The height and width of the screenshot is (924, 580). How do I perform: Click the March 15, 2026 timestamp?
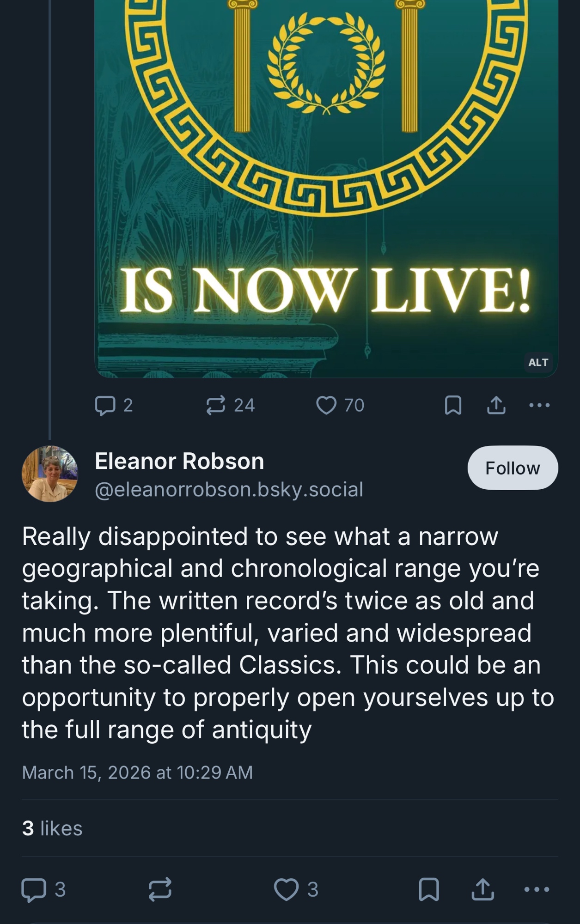(137, 773)
